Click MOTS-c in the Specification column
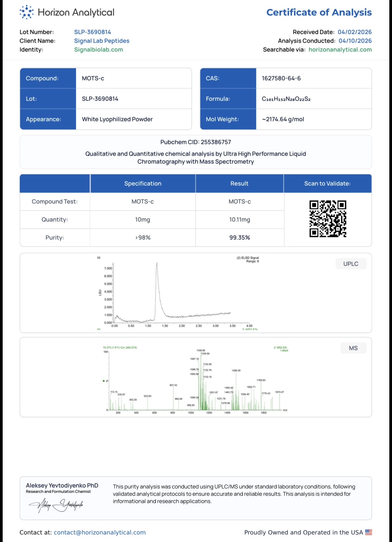This screenshot has height=542, width=392. tap(143, 201)
